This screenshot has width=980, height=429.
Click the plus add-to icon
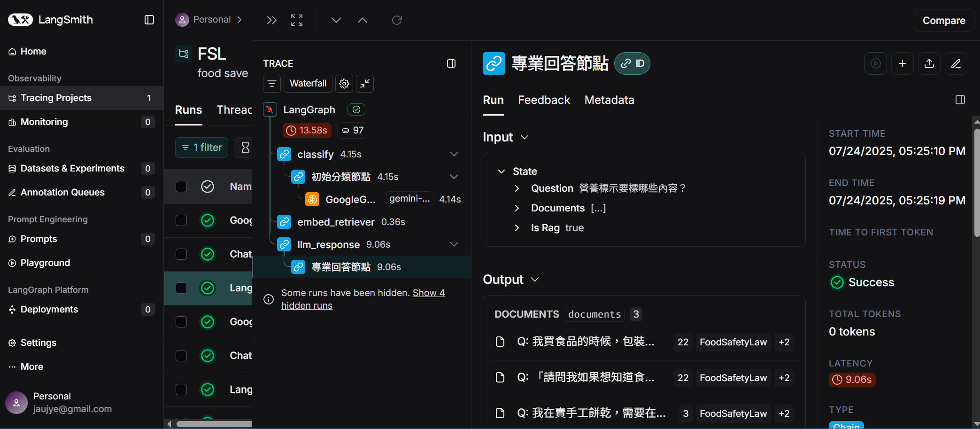click(903, 63)
